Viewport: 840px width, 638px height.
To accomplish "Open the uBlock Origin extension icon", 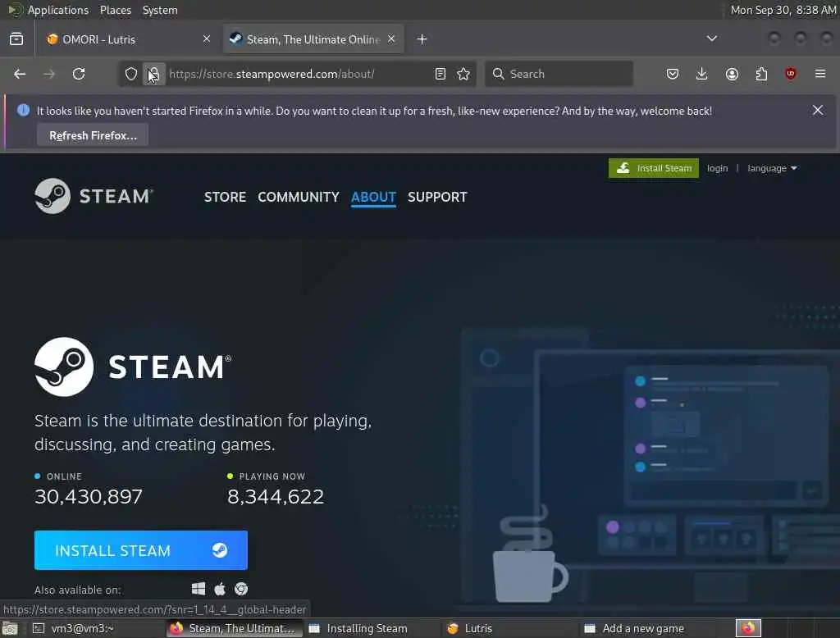I will [791, 74].
